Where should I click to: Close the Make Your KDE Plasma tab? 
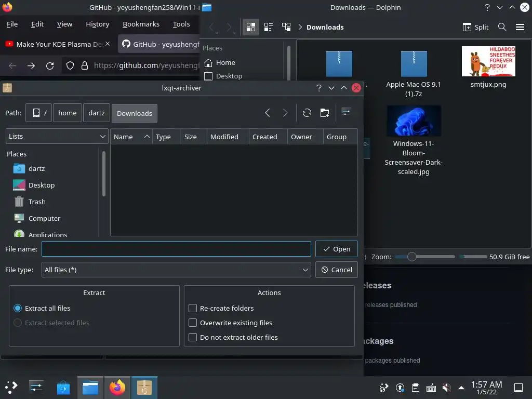click(x=108, y=44)
